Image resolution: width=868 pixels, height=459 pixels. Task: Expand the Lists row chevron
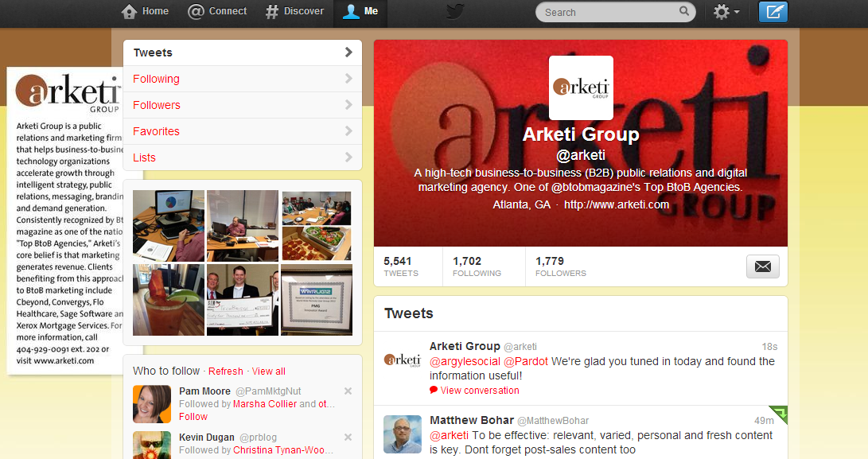point(348,158)
